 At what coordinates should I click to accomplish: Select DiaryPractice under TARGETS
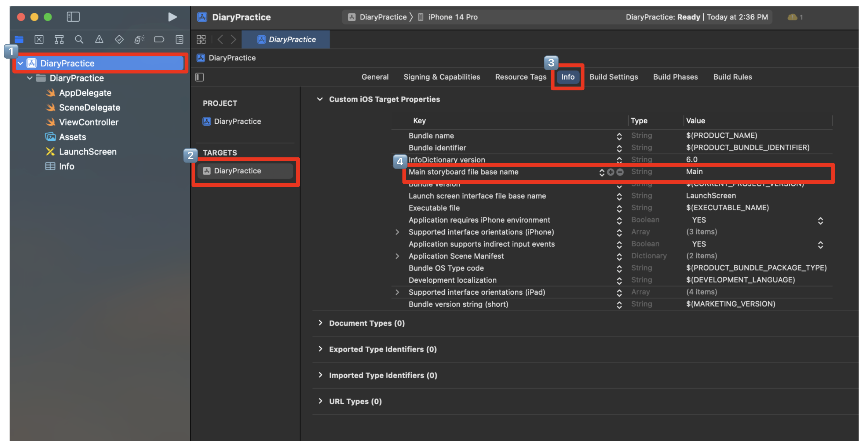point(245,171)
